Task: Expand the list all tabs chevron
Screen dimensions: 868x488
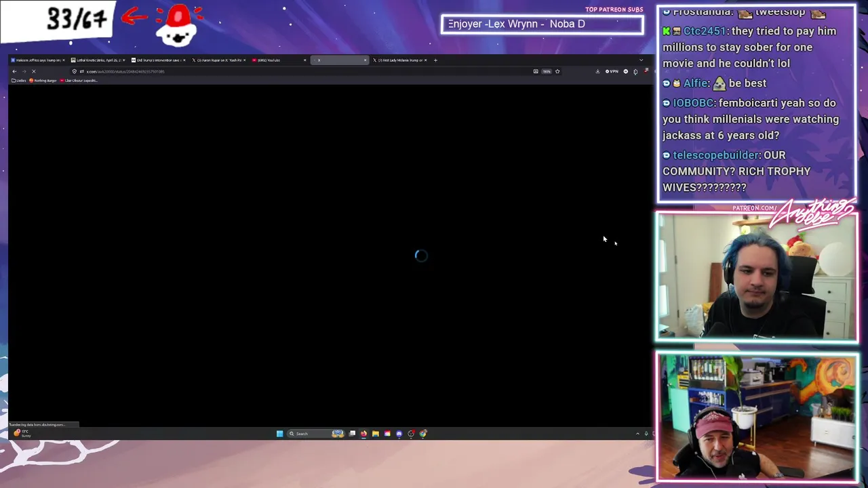Action: [641, 60]
